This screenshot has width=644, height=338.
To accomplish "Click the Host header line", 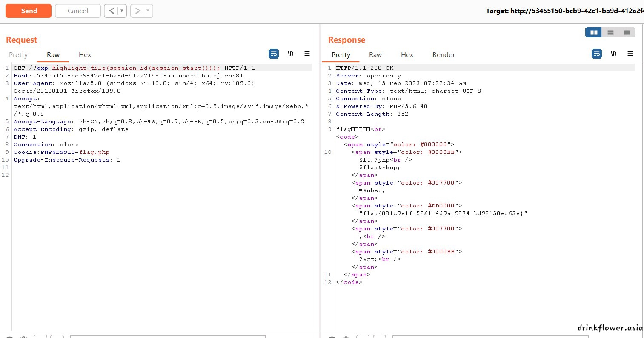I will 128,75.
